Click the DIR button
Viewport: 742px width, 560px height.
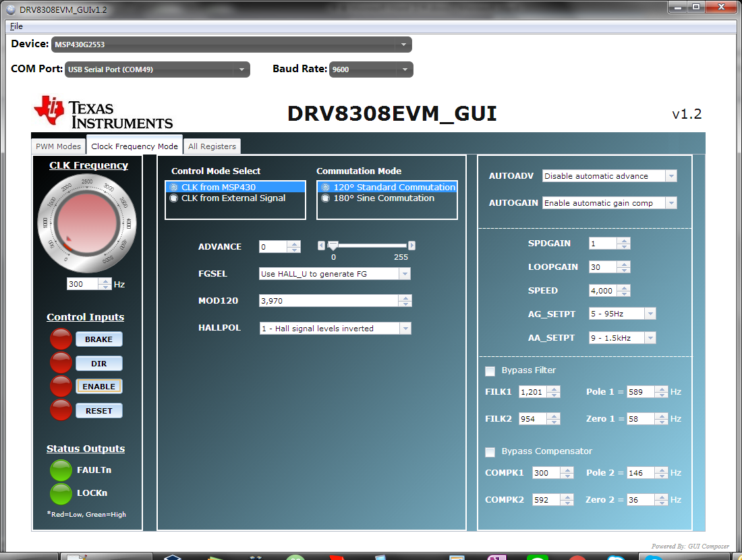pyautogui.click(x=99, y=364)
